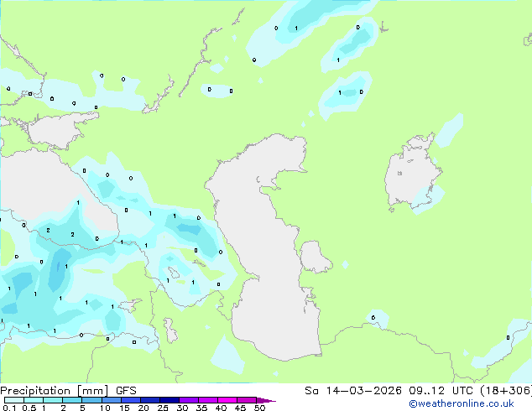Click legend label '10'
The width and height of the screenshot is (532, 411).
[105, 408]
